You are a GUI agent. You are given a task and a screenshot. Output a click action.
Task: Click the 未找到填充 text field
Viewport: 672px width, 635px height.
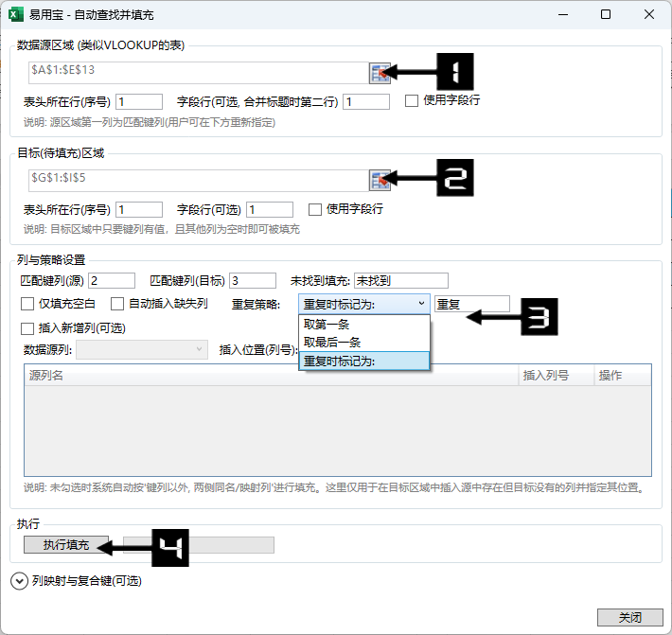[x=400, y=280]
